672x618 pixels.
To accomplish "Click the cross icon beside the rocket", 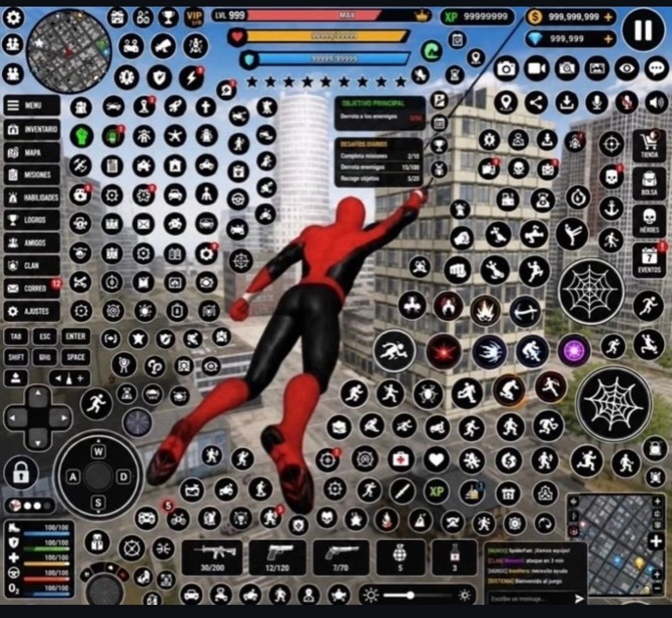I will pos(206,106).
